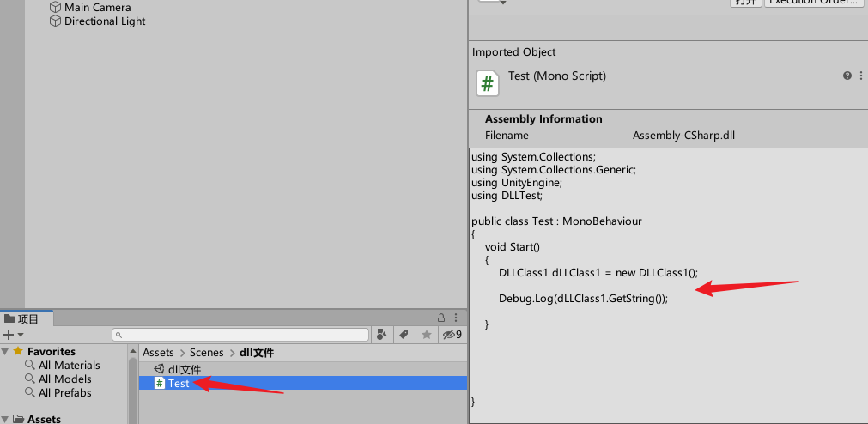Click the line using UnityEngine;

pyautogui.click(x=517, y=183)
